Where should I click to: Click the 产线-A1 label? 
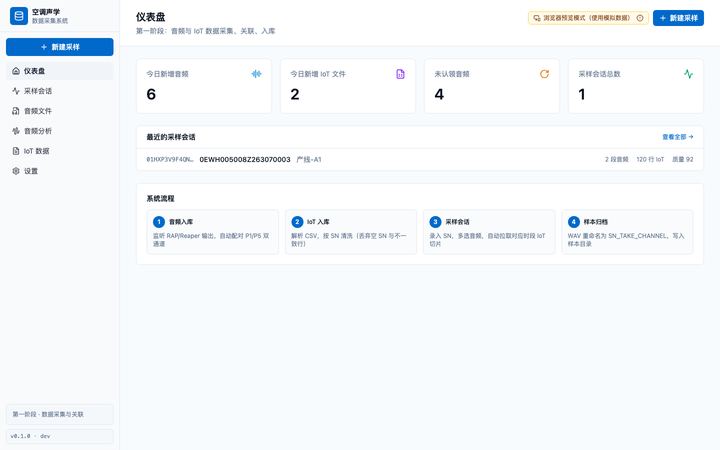coord(309,159)
